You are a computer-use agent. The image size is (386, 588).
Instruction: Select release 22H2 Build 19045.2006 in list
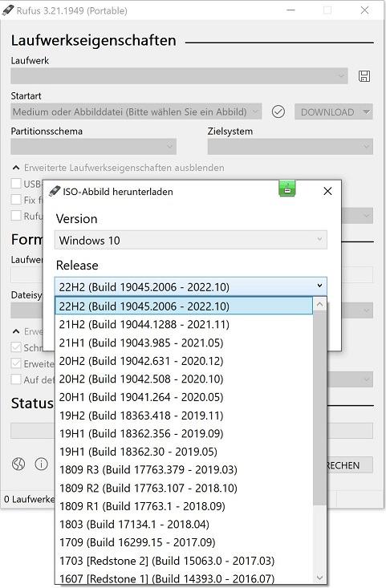[x=184, y=306]
